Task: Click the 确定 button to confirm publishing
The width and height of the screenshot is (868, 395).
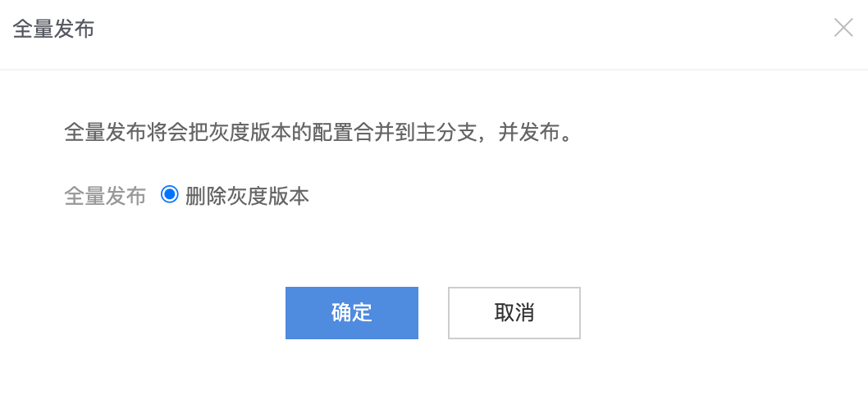Action: click(351, 312)
